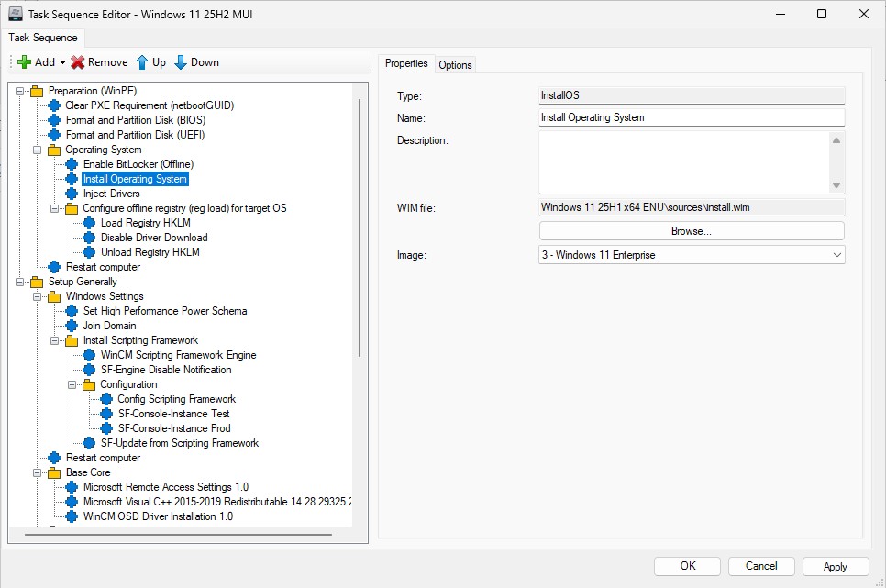
Task: Click the red Remove X icon
Action: coord(78,62)
